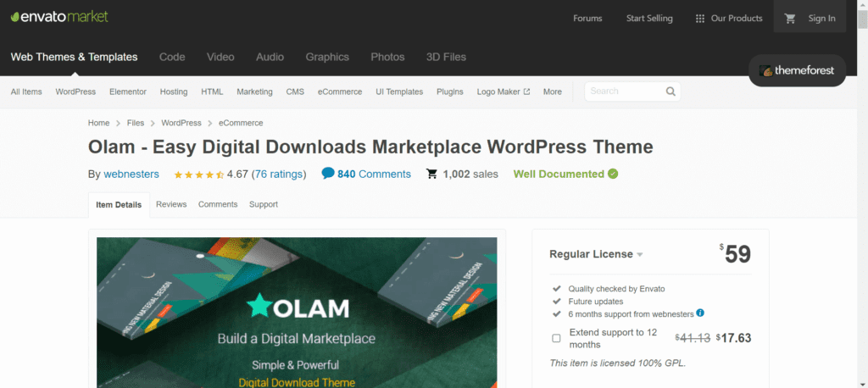Open the webnesters author profile
The width and height of the screenshot is (868, 388).
click(131, 175)
